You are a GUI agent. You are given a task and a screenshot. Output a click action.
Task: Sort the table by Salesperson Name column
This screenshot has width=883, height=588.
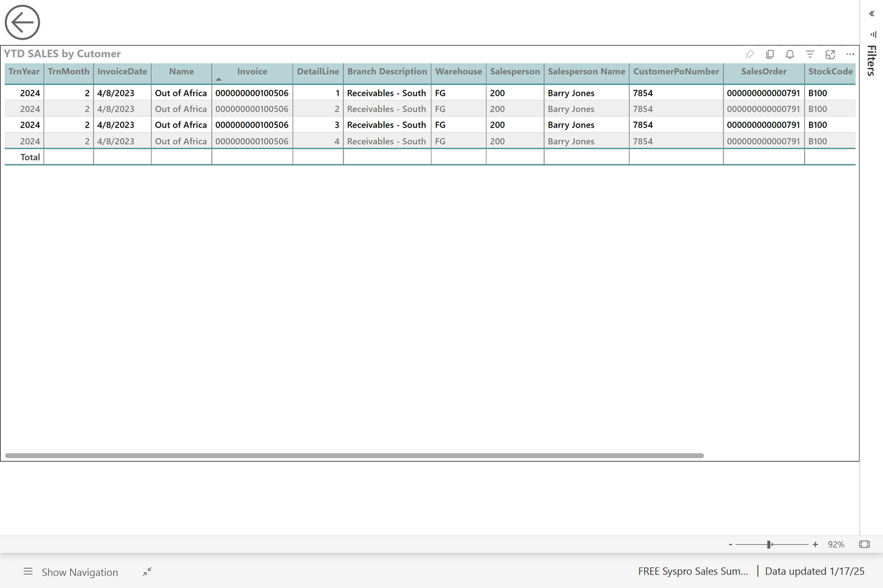pos(586,71)
